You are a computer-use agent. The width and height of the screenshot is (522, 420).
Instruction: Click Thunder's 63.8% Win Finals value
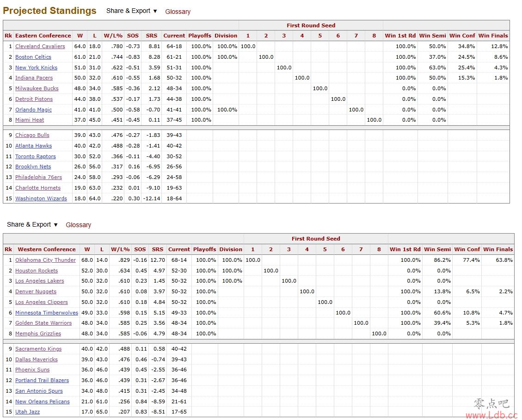pyautogui.click(x=504, y=260)
